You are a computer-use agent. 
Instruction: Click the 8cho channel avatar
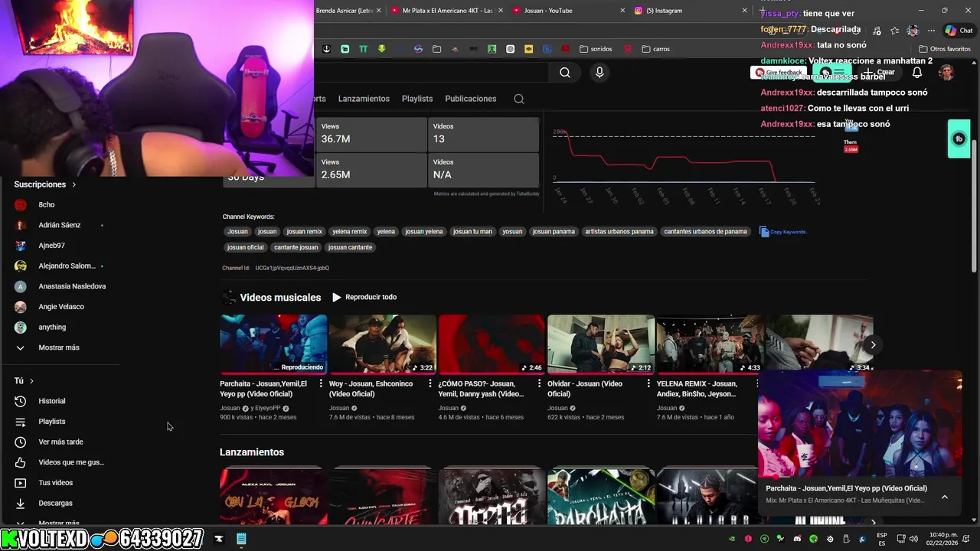click(21, 205)
